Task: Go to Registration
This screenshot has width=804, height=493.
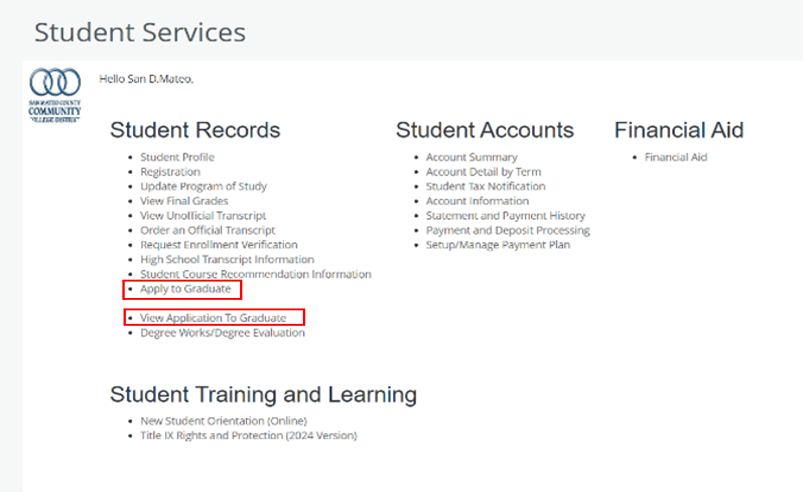Action: coord(170,172)
